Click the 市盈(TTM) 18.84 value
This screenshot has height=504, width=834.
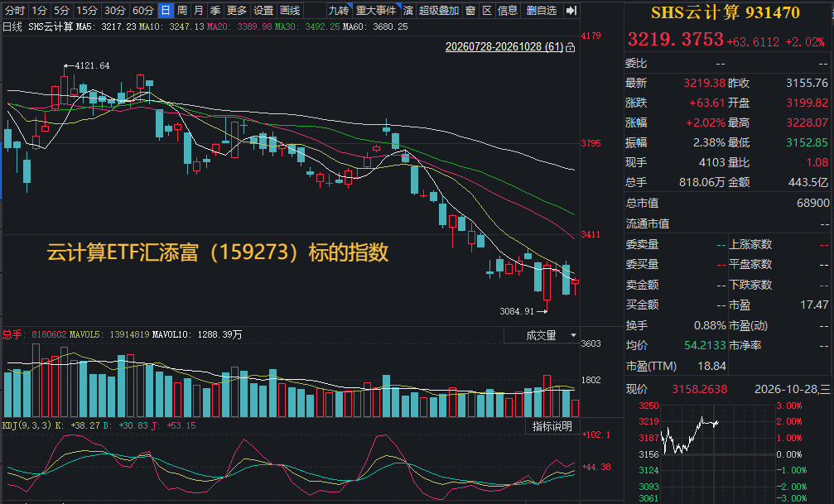[x=711, y=367]
